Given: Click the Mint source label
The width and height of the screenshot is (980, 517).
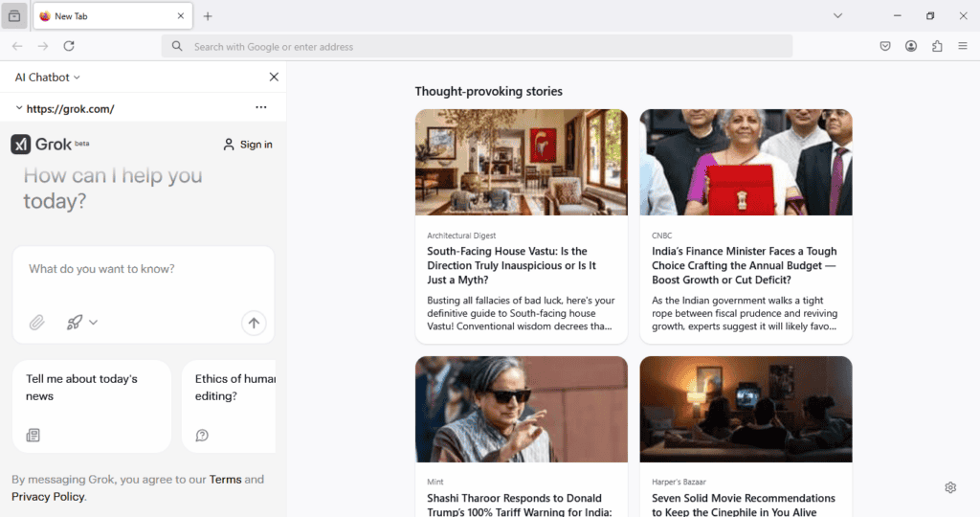Looking at the screenshot, I should point(435,482).
